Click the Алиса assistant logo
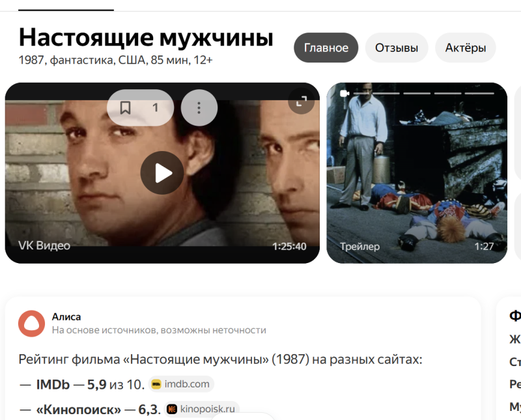521x420 pixels. pos(31,324)
